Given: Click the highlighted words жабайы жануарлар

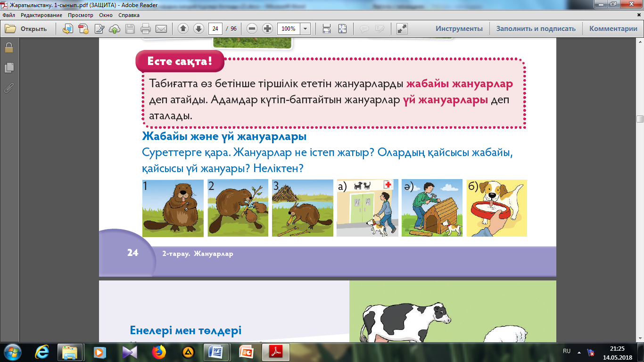Looking at the screenshot, I should point(460,84).
